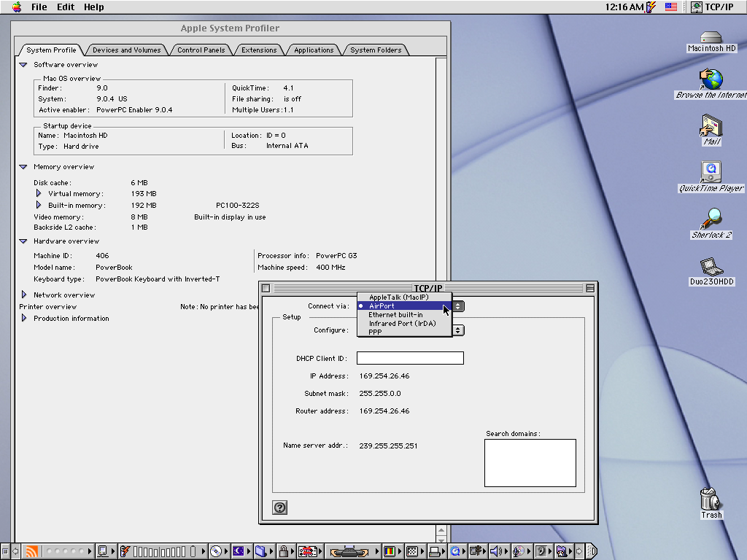Click the File Sharing folder icon in Control Strip

tap(260, 551)
